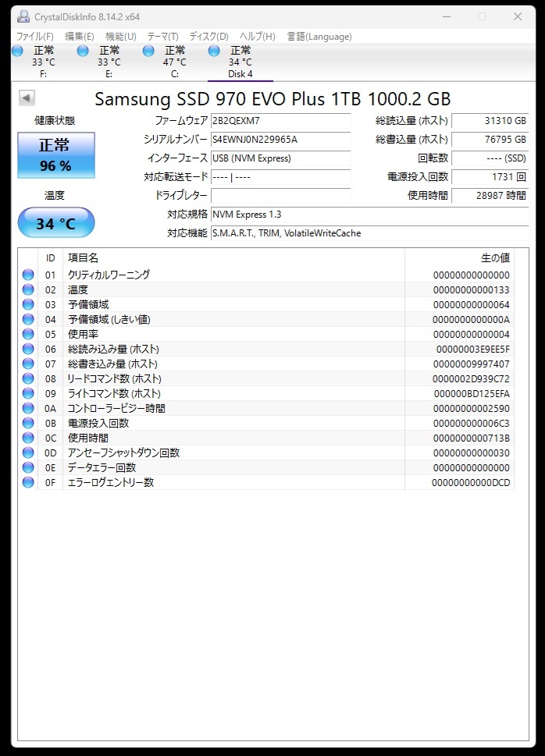Image resolution: width=545 pixels, height=756 pixels.
Task: Switch to the F: disk tab
Action: pyautogui.click(x=44, y=62)
